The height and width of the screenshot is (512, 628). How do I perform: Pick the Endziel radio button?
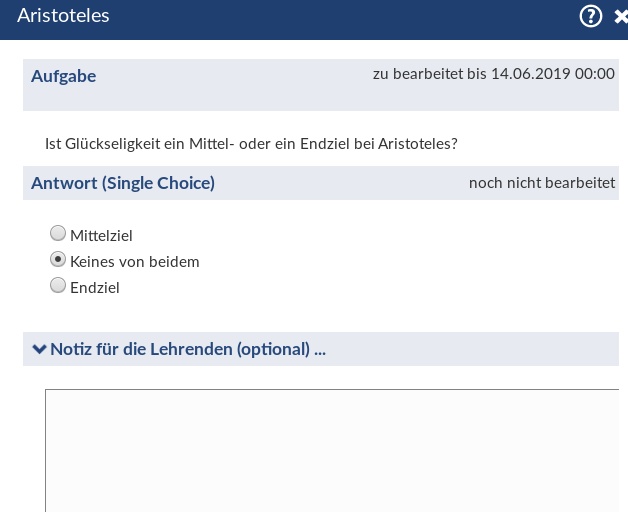58,286
